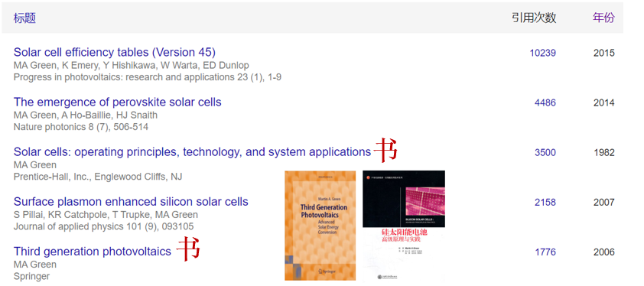Open Solar cell efficiency tables (Version 45)
This screenshot has height=286, width=644.
115,53
